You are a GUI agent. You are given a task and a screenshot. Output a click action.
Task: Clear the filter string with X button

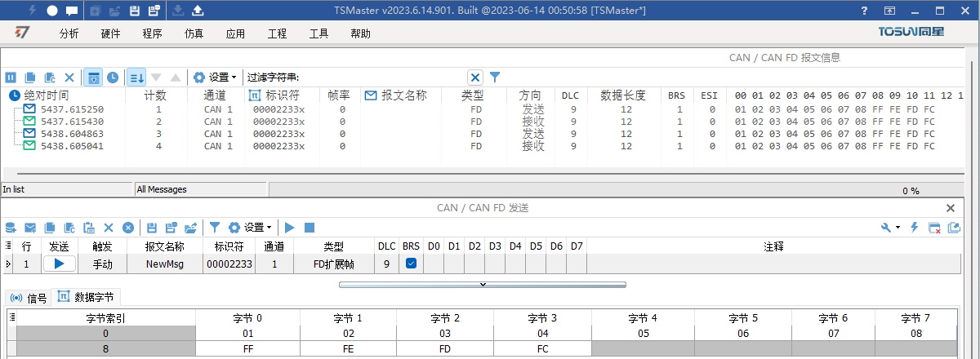point(475,77)
